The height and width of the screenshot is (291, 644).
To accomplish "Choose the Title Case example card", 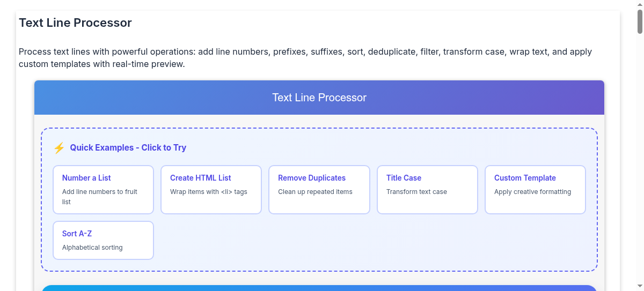I will click(x=428, y=190).
